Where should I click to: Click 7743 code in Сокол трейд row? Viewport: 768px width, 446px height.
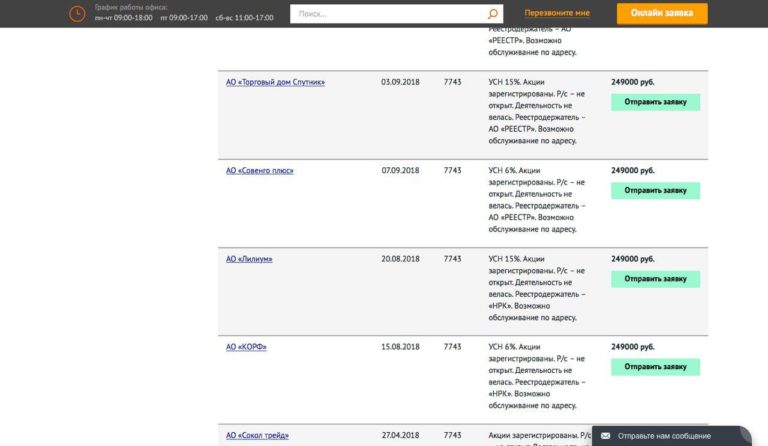point(452,435)
